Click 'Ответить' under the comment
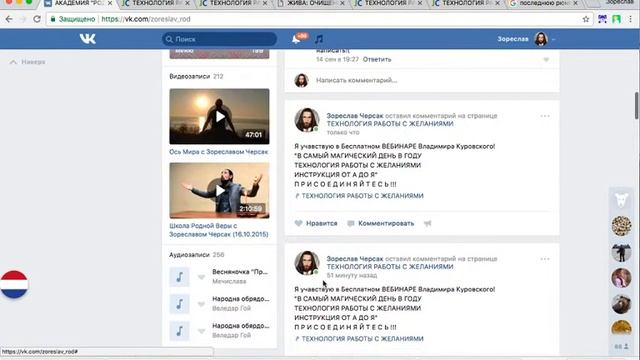 coord(377,60)
